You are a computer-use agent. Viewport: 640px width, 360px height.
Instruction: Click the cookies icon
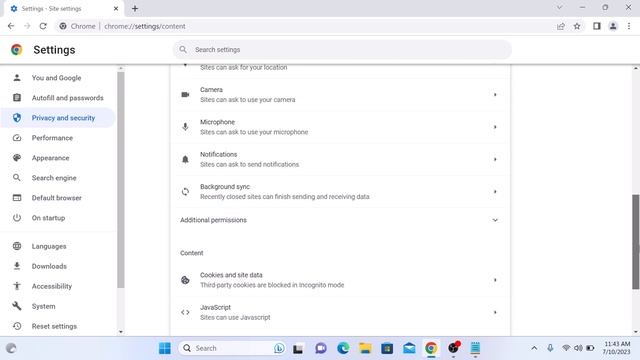point(185,280)
